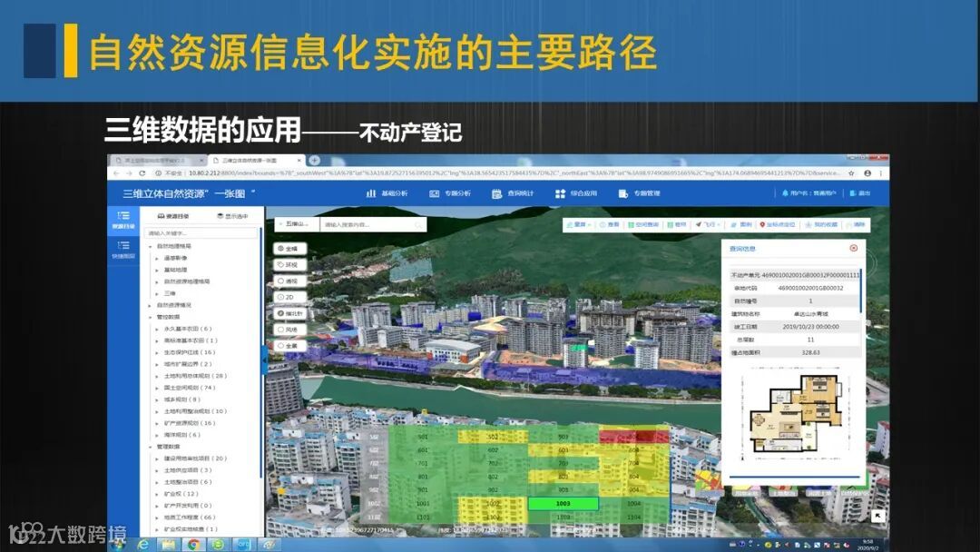This screenshot has width=980, height=552.
Task: Expand the 基础地理 tree node
Action: pos(157,270)
